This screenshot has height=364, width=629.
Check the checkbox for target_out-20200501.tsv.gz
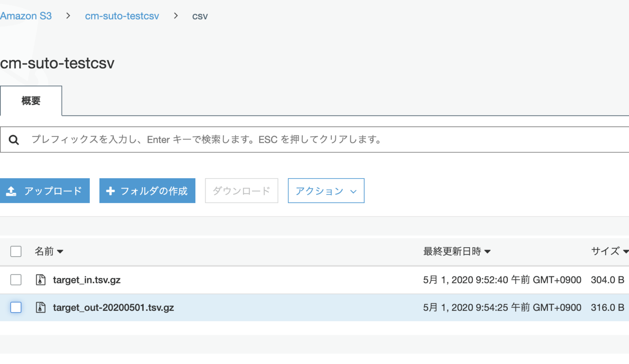coord(16,307)
